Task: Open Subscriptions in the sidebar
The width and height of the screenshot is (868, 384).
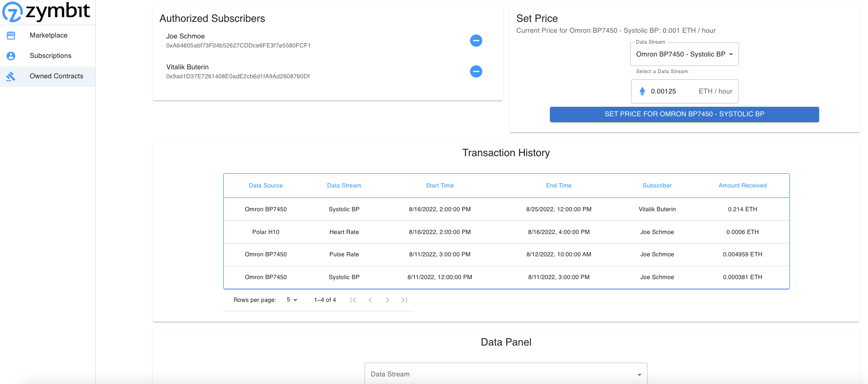Action: coord(47,56)
